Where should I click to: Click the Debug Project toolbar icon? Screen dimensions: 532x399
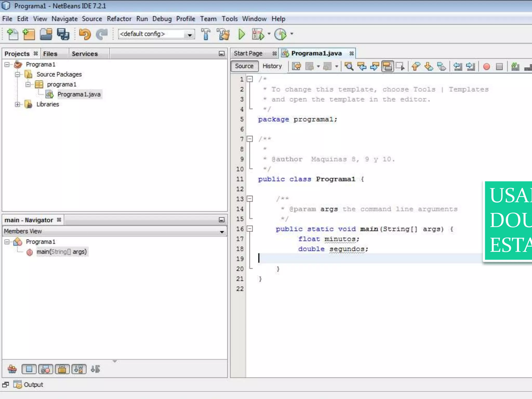(258, 34)
